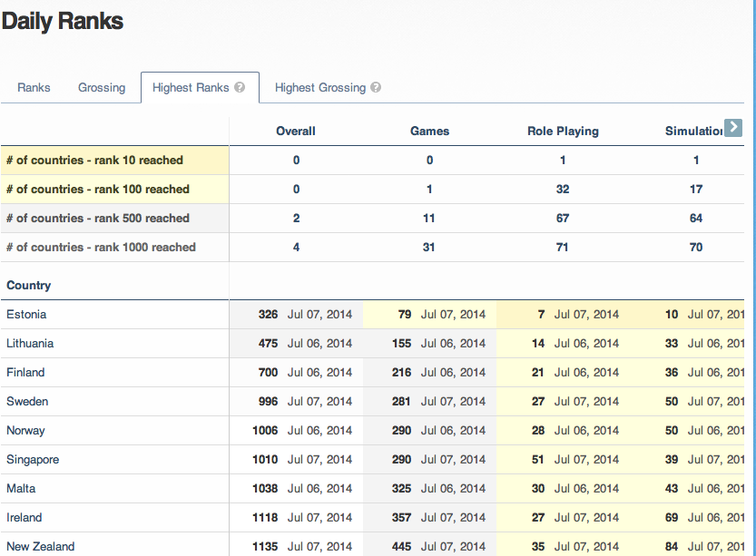Open the Highest Grossing tab
756x556 pixels.
coord(319,88)
